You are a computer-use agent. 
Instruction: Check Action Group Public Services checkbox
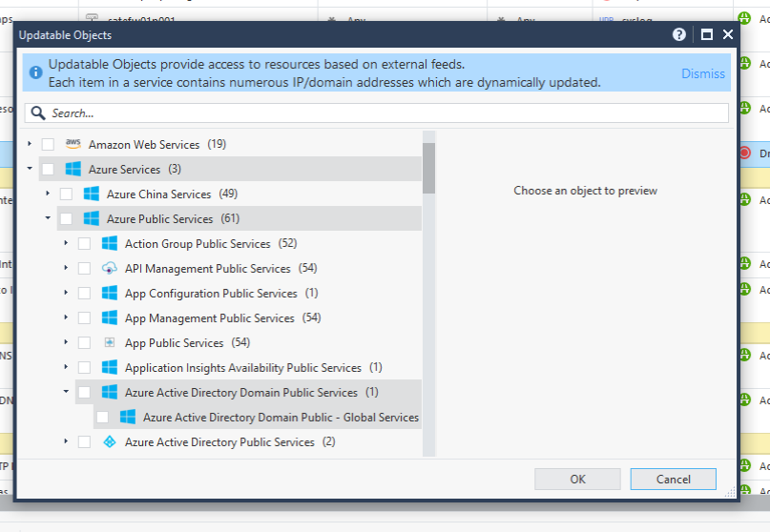(84, 243)
